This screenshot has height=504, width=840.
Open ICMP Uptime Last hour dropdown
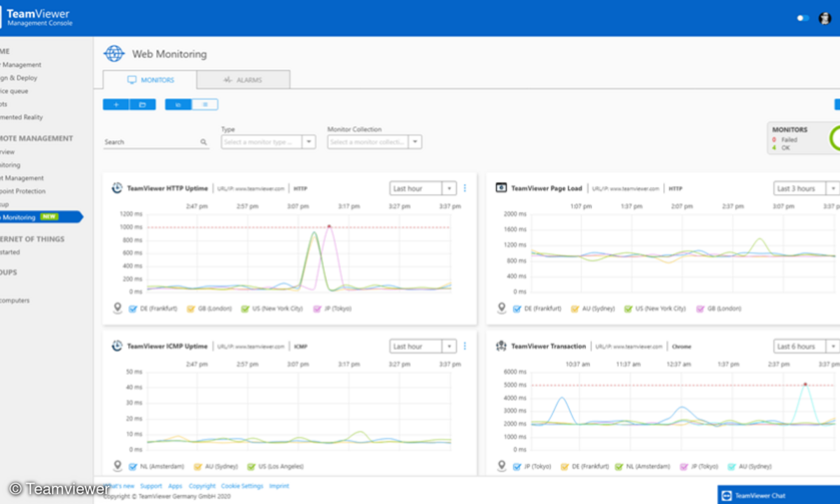click(423, 346)
